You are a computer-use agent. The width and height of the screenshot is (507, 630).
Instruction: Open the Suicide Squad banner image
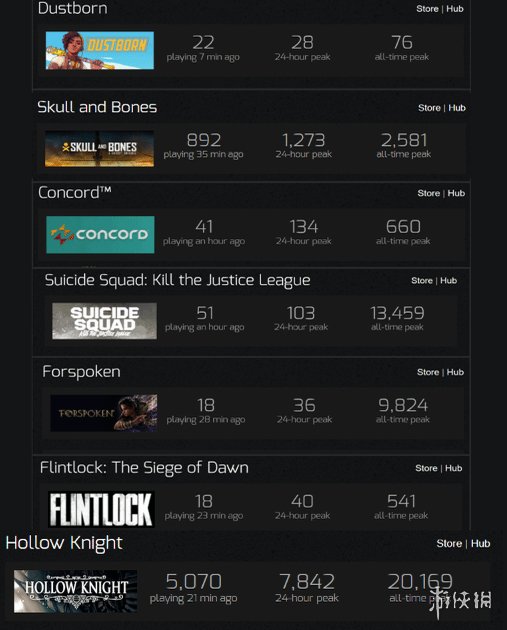pos(104,321)
